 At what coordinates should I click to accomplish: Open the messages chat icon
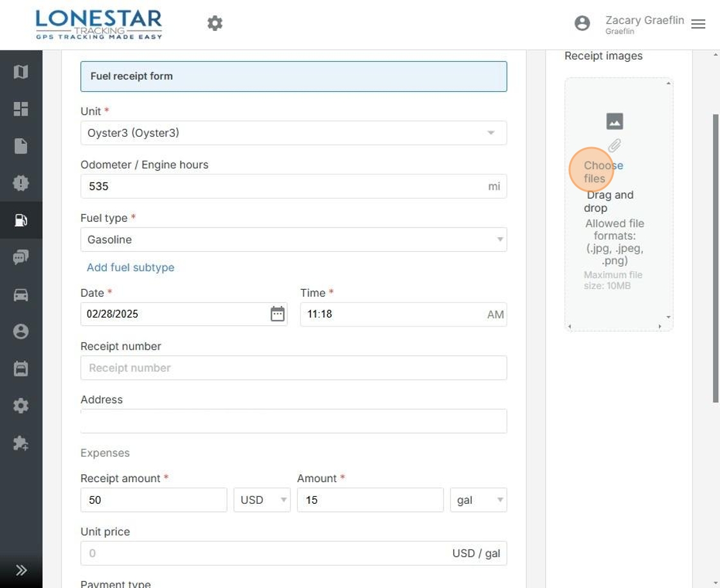[x=21, y=258]
